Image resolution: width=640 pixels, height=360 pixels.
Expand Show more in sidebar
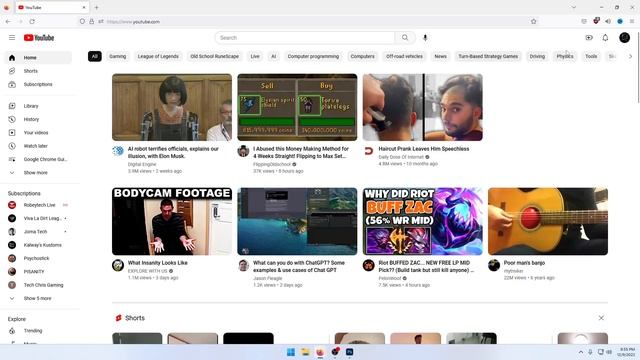point(38,173)
